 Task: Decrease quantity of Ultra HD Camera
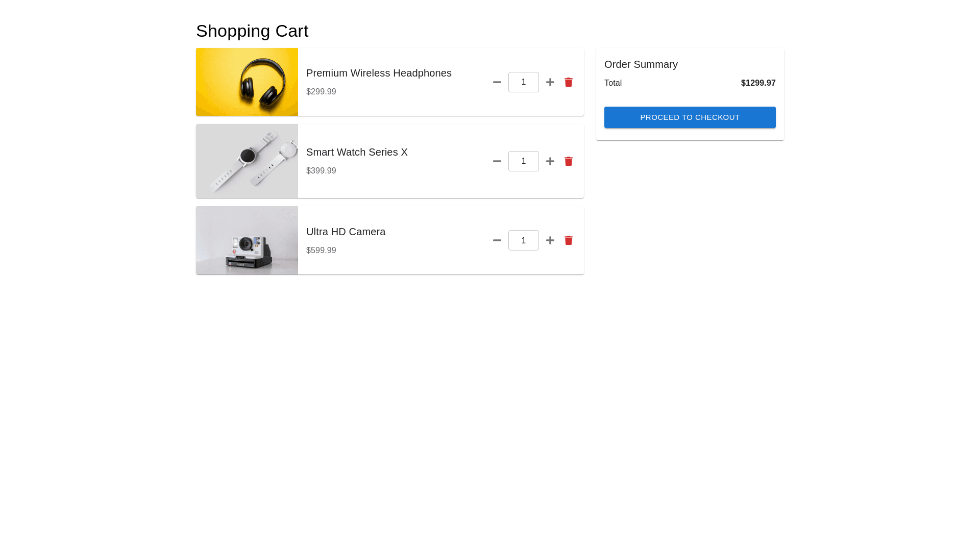click(x=497, y=240)
